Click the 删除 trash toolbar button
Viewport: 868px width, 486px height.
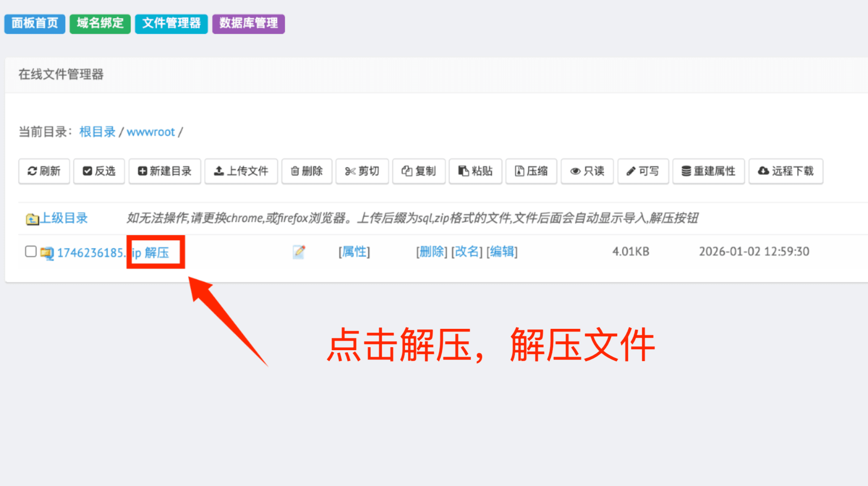(x=307, y=171)
